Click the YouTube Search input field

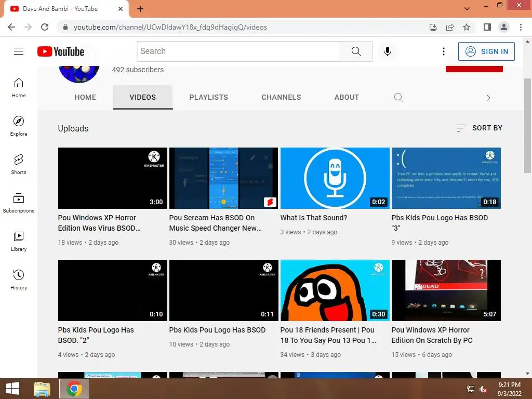click(238, 51)
